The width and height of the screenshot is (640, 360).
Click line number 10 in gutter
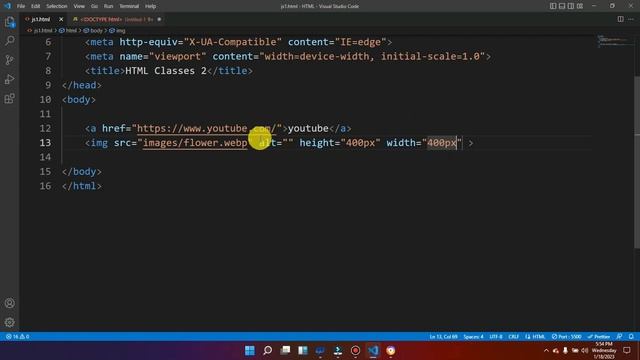[45, 100]
